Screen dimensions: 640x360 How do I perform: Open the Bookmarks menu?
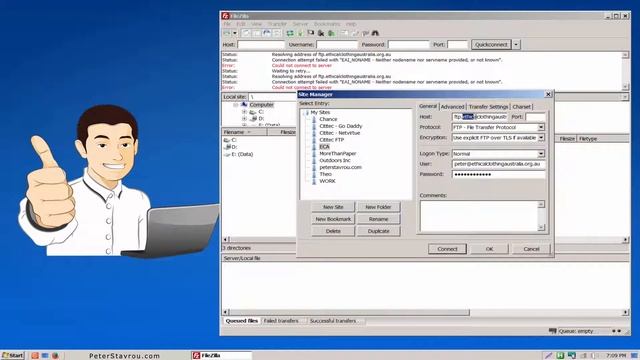(327, 24)
